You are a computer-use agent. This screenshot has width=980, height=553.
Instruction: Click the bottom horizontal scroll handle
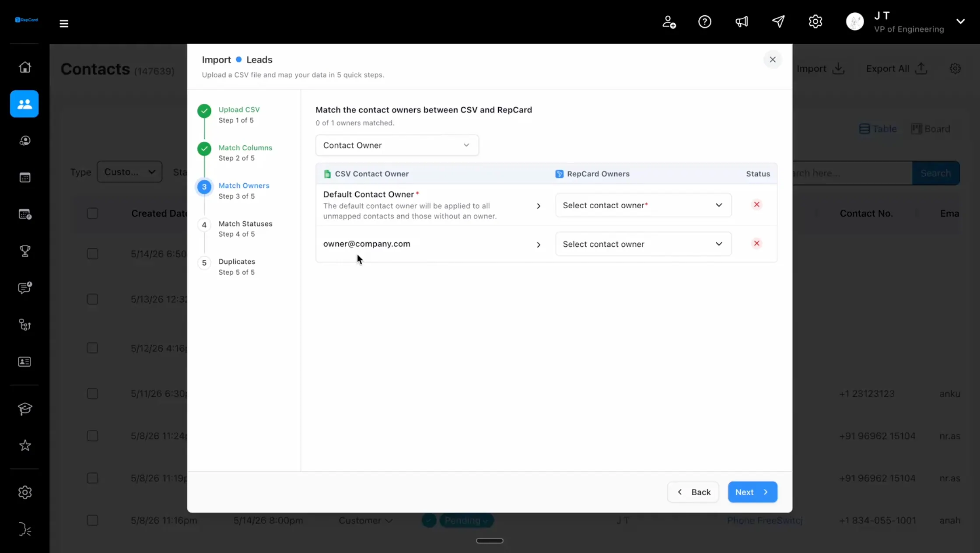(490, 541)
